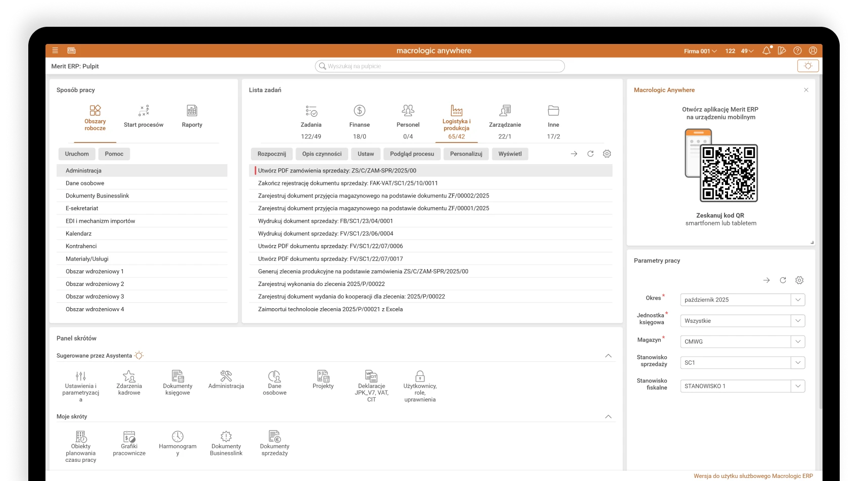Open the user account icon

(813, 51)
